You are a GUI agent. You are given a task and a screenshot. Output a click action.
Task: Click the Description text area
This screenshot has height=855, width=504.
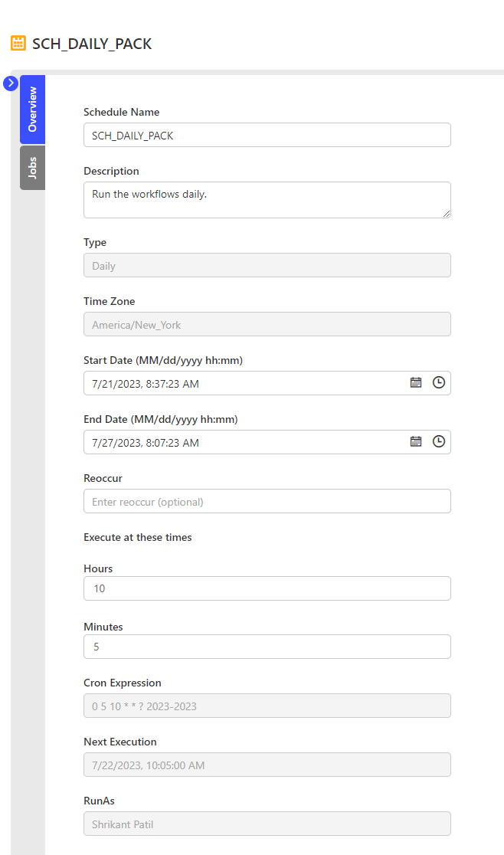[267, 200]
